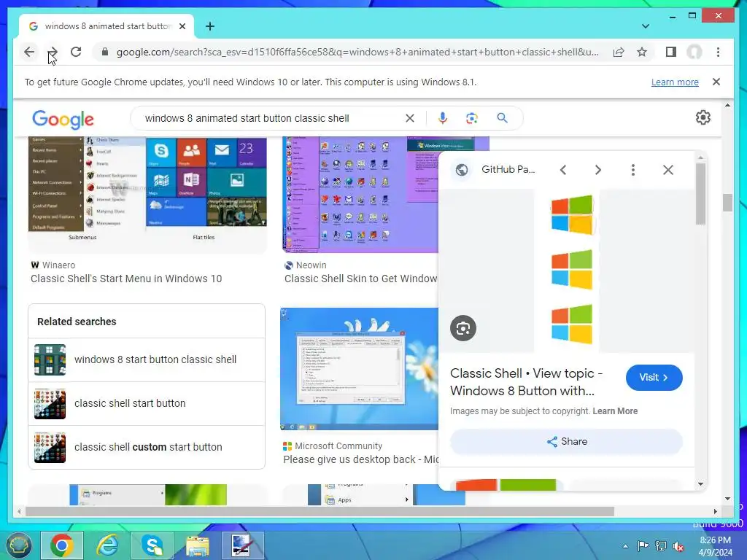Image resolution: width=747 pixels, height=560 pixels.
Task: Open Chrome side panel icon
Action: [671, 52]
